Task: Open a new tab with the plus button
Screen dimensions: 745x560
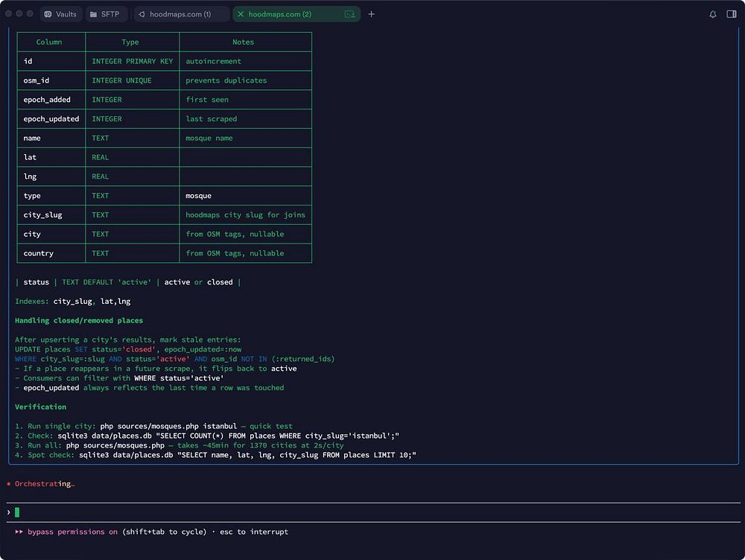Action: click(x=372, y=14)
